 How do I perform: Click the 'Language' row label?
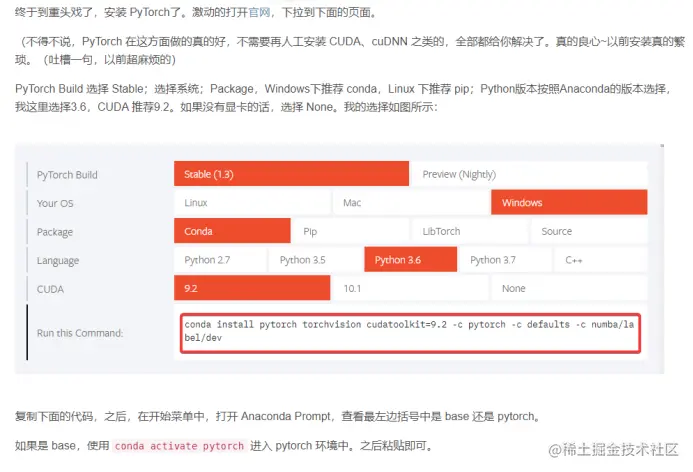[x=58, y=261]
